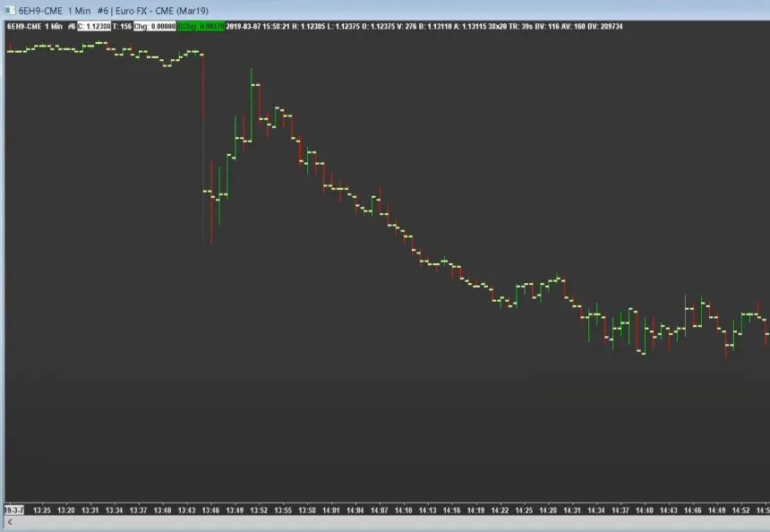Click the horizontal scrollbar track below the chart

point(385,522)
